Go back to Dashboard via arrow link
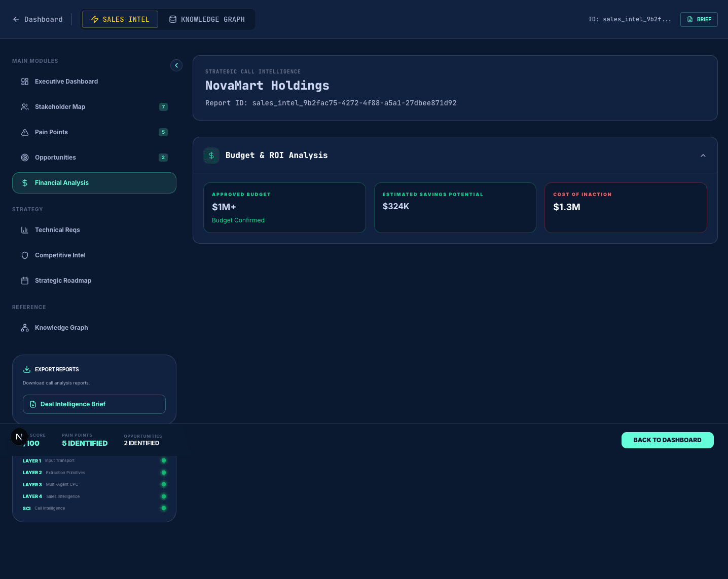The width and height of the screenshot is (728, 579). (38, 19)
